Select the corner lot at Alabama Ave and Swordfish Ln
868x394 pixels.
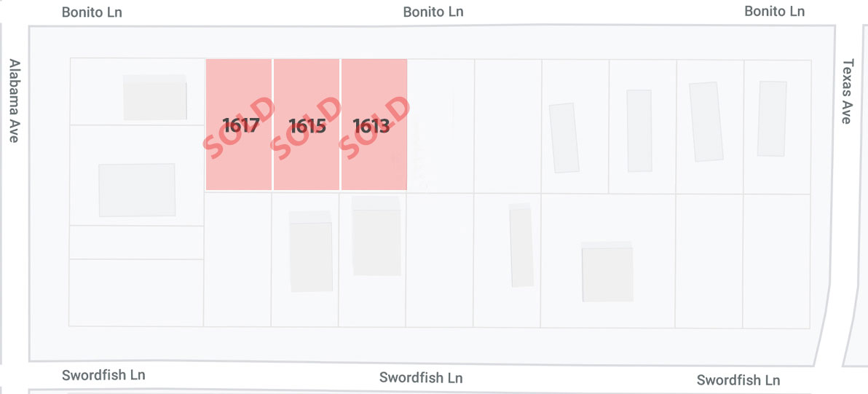pos(136,293)
